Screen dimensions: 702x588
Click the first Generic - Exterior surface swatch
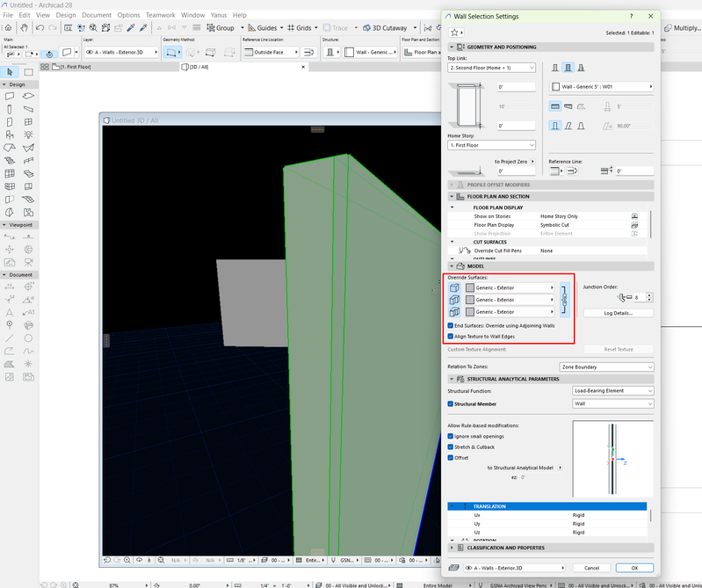(470, 287)
